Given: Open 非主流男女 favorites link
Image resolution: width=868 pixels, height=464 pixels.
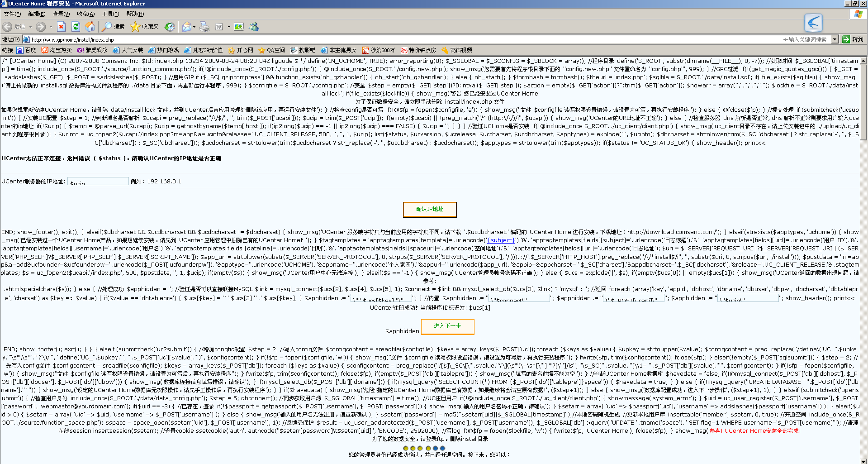Looking at the screenshot, I should [339, 50].
